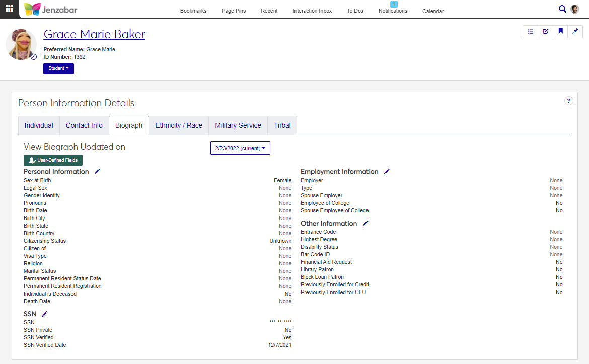Click the User-Defined Fields button

point(53,160)
